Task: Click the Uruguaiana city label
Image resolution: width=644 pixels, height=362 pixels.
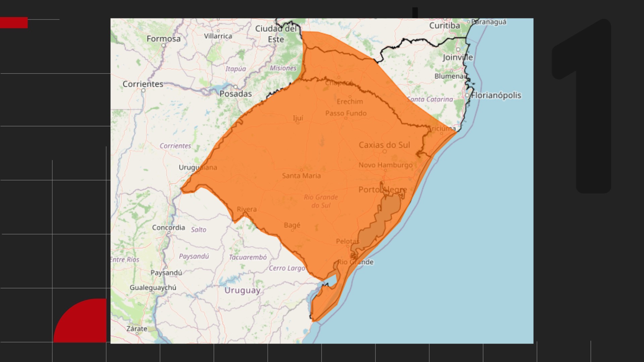Action: tap(198, 168)
